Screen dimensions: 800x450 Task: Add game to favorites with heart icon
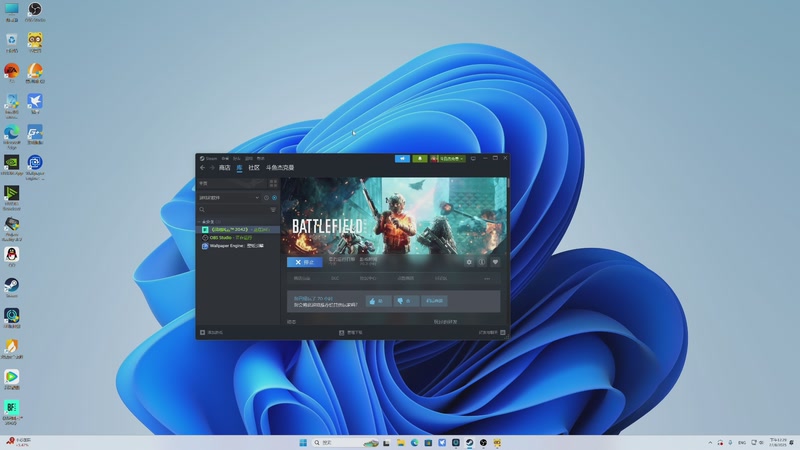click(x=495, y=262)
